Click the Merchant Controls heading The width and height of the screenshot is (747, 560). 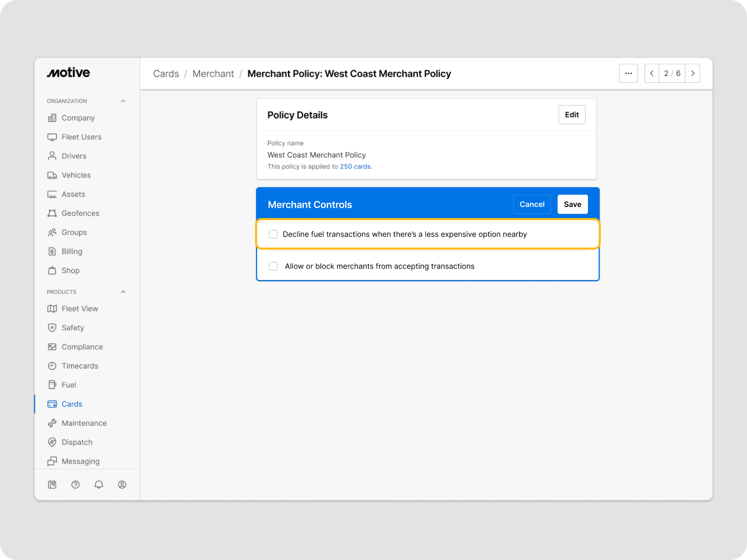tap(310, 205)
